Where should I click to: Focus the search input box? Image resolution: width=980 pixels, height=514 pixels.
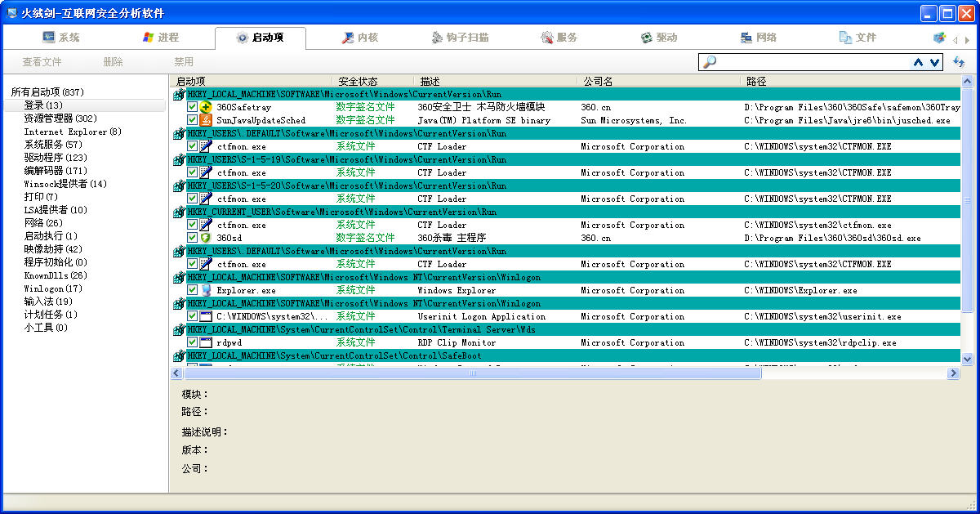814,62
